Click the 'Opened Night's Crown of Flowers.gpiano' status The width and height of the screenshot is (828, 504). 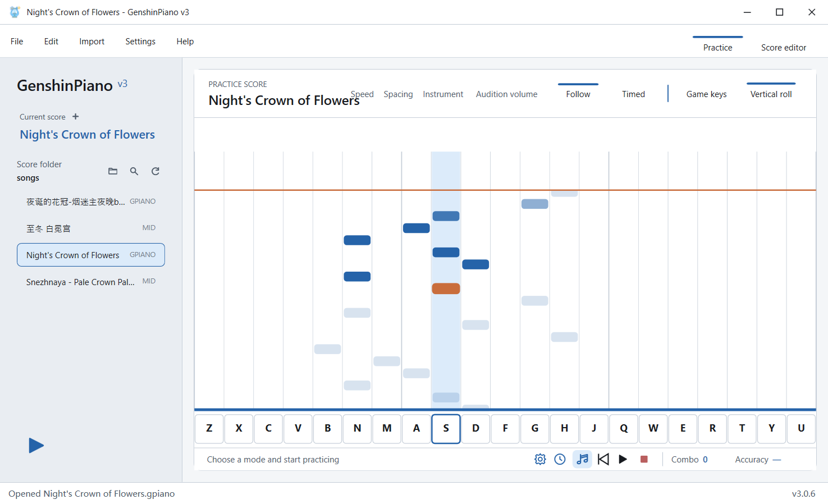(x=92, y=494)
